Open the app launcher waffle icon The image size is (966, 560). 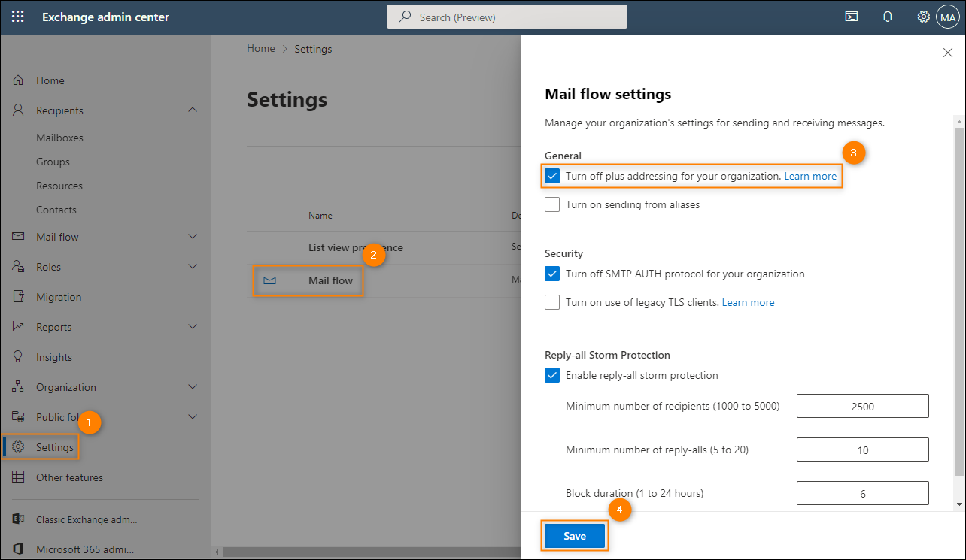pos(18,17)
